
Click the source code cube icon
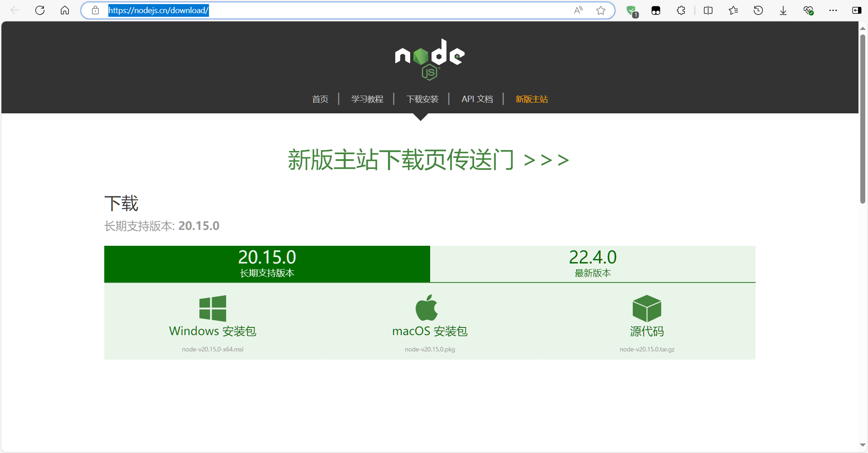click(x=647, y=308)
